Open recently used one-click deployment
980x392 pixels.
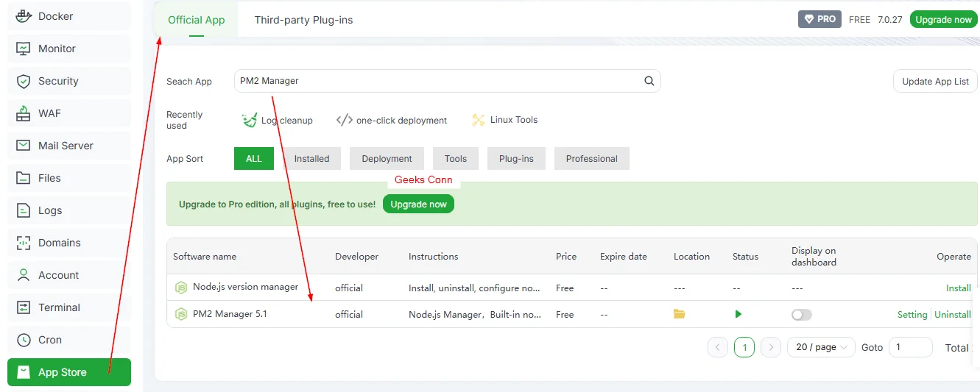tap(391, 120)
